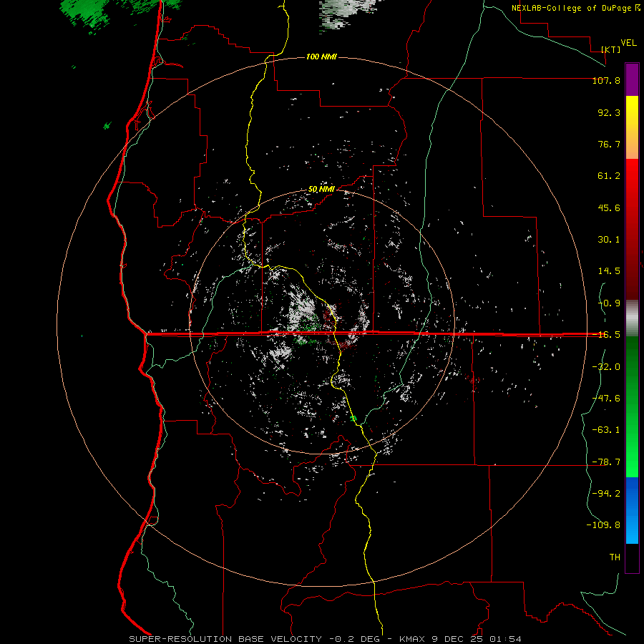The width and height of the screenshot is (644, 644).
Task: Select the -47.6 legend value
Action: click(606, 399)
